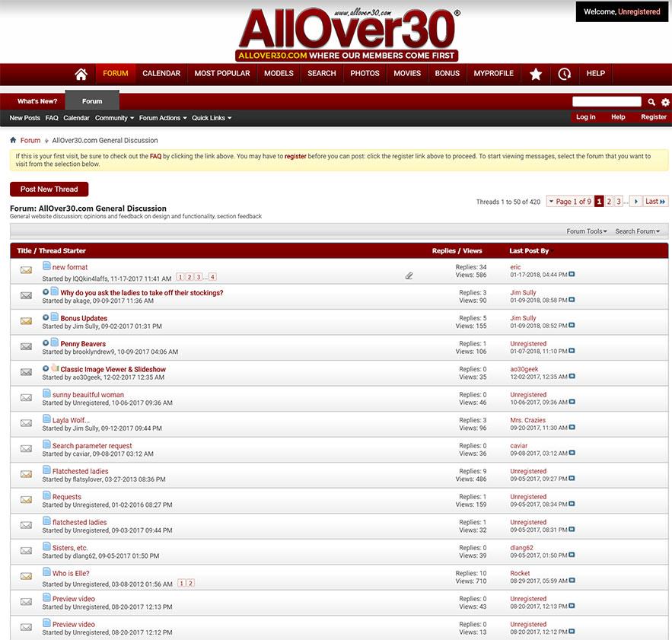Open advanced search via the gear icon
This screenshot has width=672, height=640.
coord(665,102)
